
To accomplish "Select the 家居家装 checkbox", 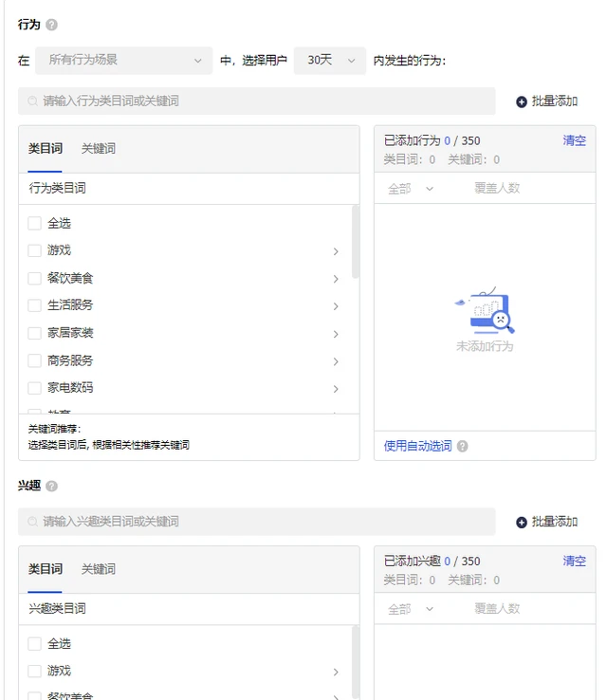I will click(x=34, y=334).
